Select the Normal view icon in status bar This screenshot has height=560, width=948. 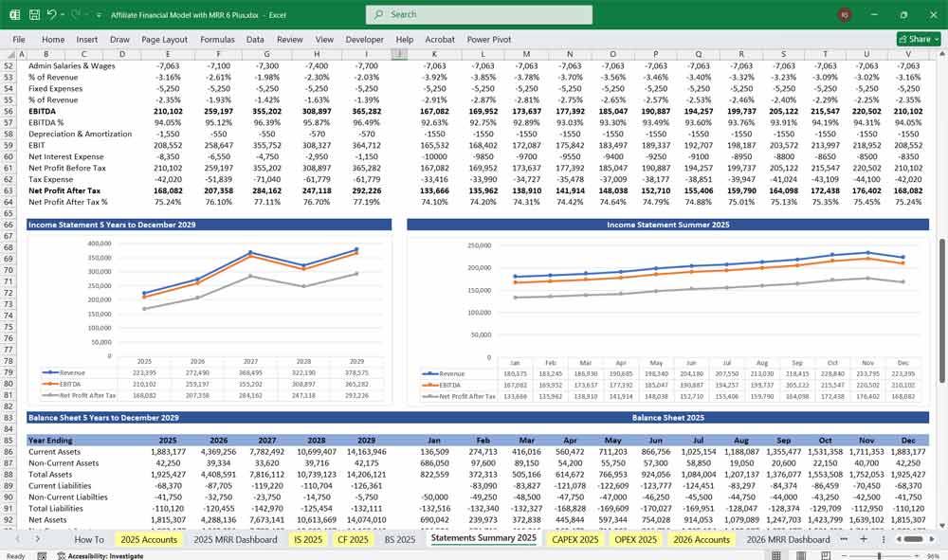point(777,554)
